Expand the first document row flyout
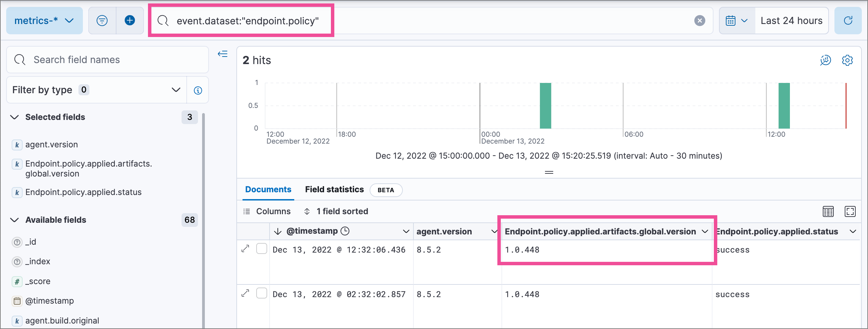Screen dimensions: 868x329 [245, 249]
